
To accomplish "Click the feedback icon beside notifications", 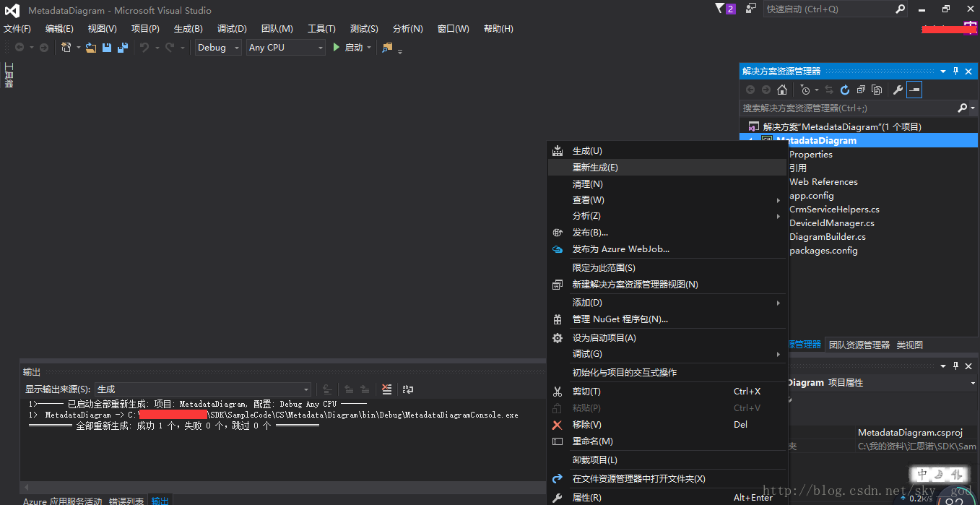I will point(751,9).
